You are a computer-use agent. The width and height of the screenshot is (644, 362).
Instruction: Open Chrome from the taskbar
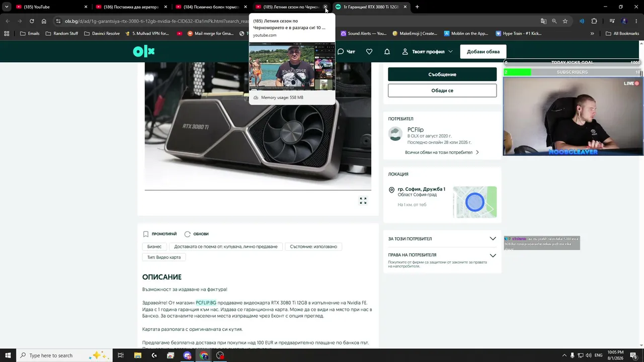204,355
